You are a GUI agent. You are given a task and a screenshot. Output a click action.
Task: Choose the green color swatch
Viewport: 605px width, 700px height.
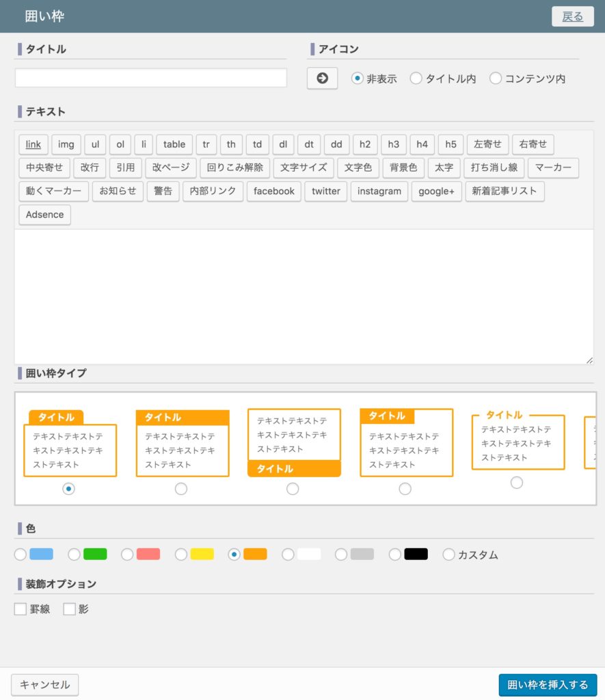click(x=75, y=554)
